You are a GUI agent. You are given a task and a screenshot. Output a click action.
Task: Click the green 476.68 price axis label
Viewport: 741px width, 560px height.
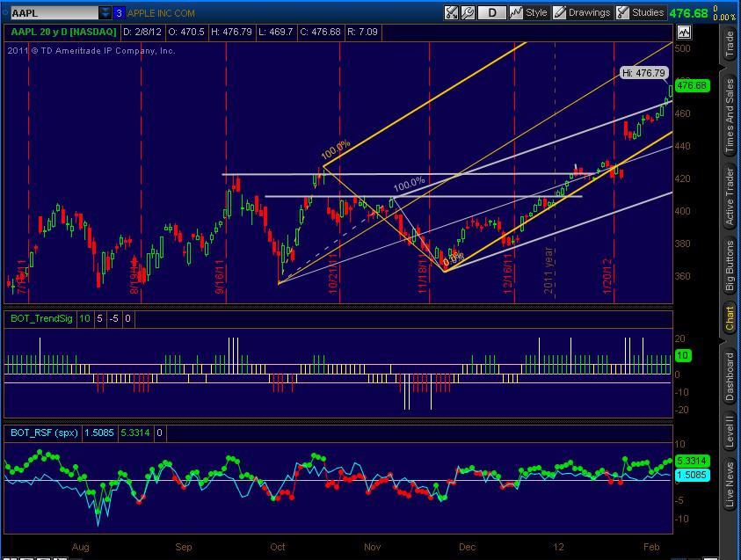692,85
